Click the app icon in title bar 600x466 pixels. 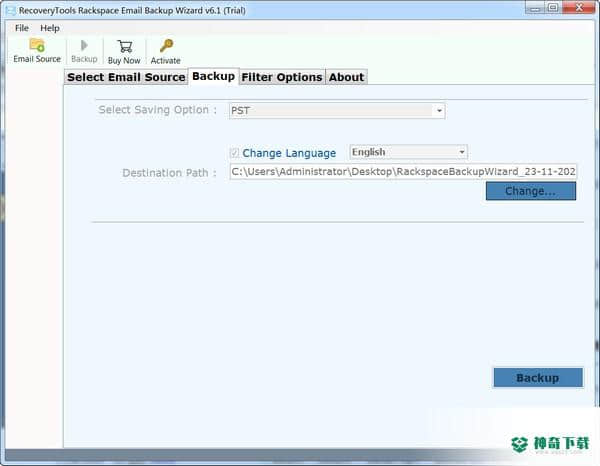click(x=11, y=10)
